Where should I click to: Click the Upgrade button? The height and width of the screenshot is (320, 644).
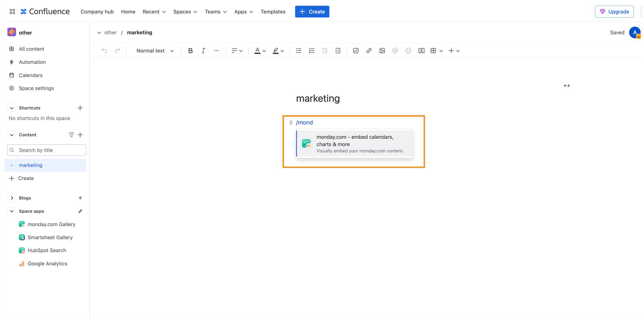coord(614,11)
